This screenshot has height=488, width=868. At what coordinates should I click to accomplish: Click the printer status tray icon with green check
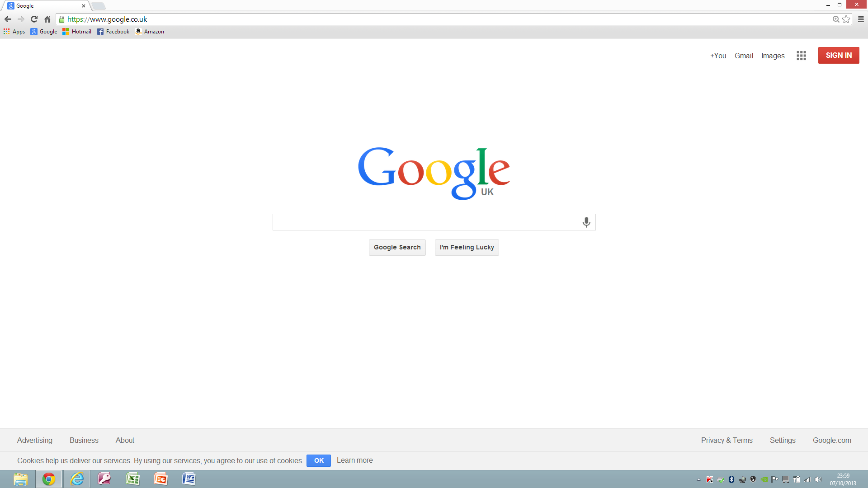coord(721,480)
